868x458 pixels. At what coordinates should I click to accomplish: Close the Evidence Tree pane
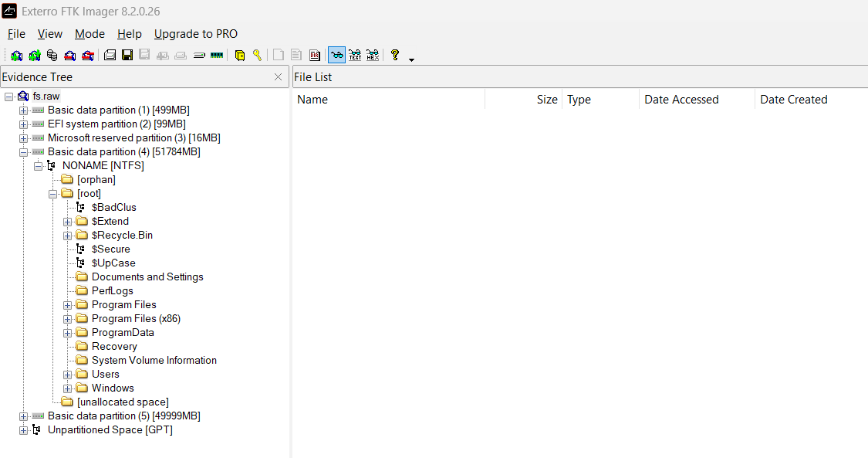(x=279, y=77)
